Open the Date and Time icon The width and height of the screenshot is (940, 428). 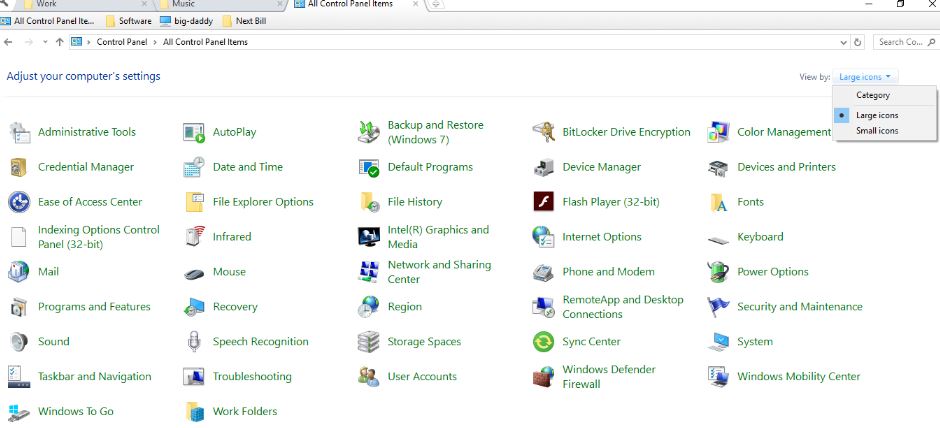(194, 167)
